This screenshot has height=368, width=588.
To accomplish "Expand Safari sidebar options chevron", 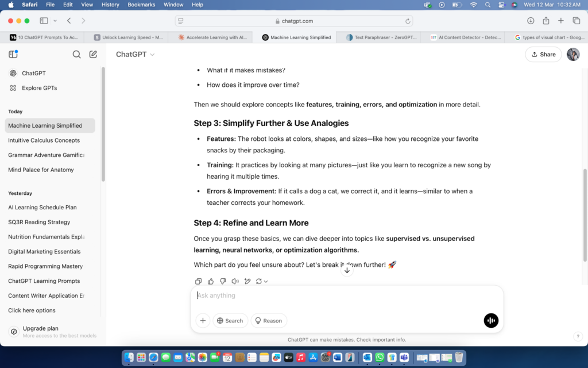I will coord(55,21).
